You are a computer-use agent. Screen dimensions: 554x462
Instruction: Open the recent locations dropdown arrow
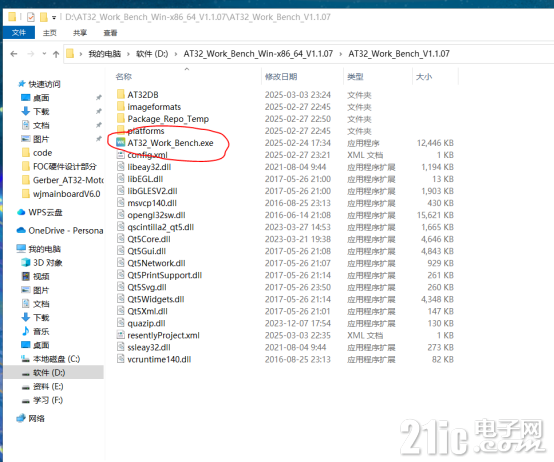pos(44,54)
